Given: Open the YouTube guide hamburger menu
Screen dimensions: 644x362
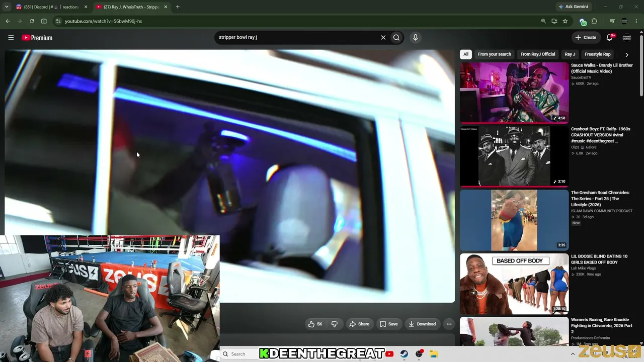Looking at the screenshot, I should (x=11, y=38).
